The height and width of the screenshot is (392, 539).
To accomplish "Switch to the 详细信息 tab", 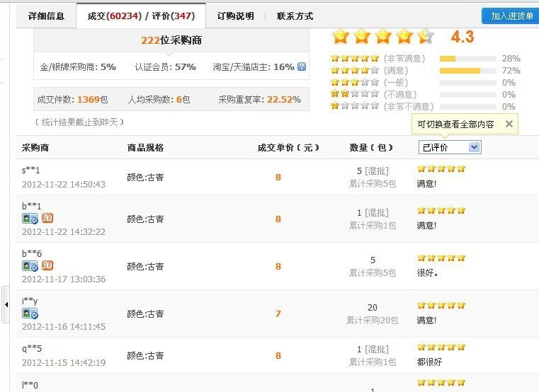I will click(x=46, y=16).
